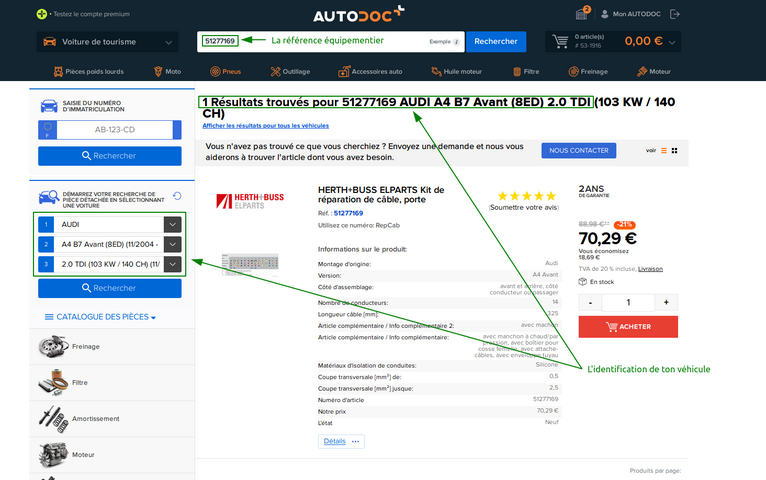Switch to list view icon
This screenshot has height=480, width=766.
point(664,150)
